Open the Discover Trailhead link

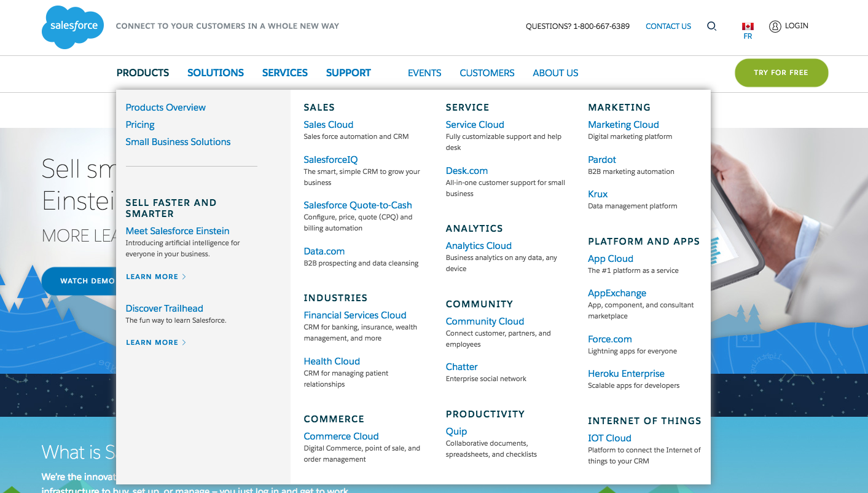pos(164,308)
